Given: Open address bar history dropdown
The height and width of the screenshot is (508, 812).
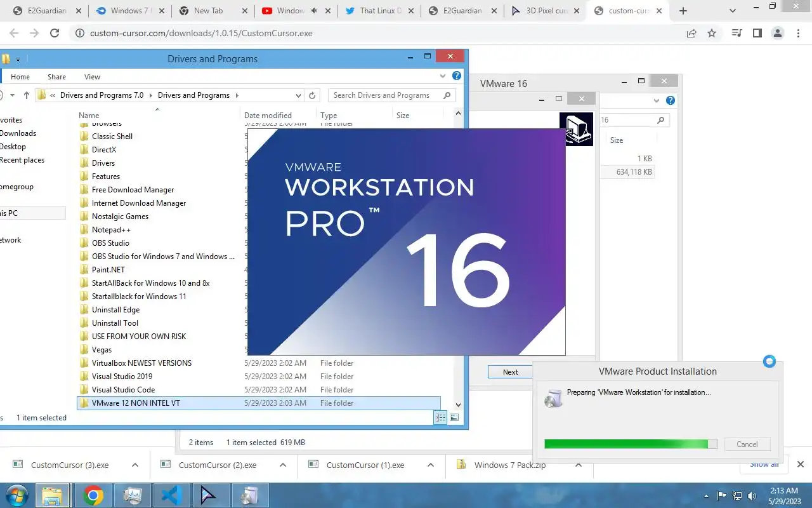Looking at the screenshot, I should coord(298,95).
